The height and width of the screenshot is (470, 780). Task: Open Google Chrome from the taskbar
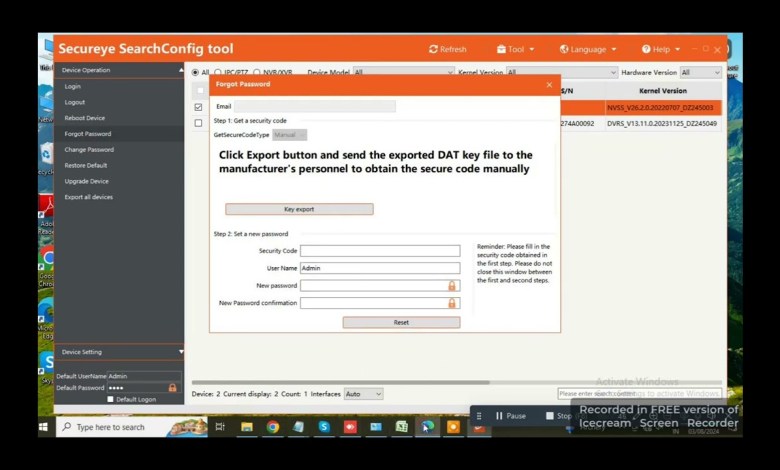point(273,427)
